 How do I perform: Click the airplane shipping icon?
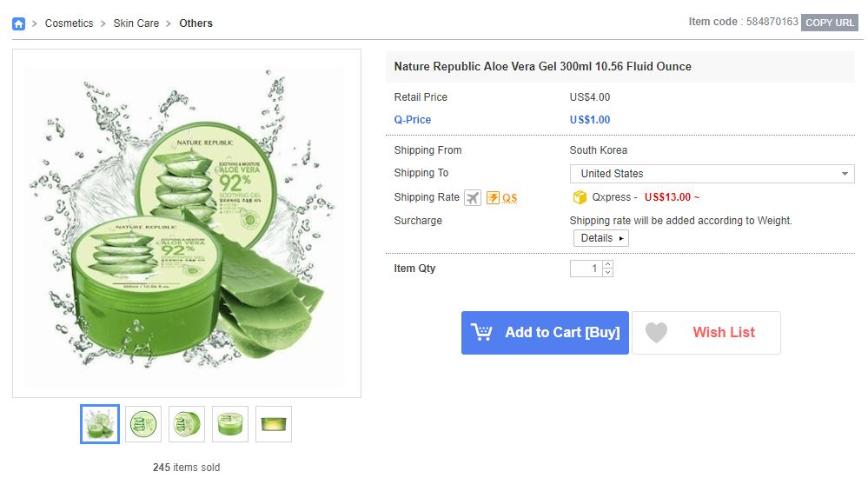pyautogui.click(x=472, y=198)
